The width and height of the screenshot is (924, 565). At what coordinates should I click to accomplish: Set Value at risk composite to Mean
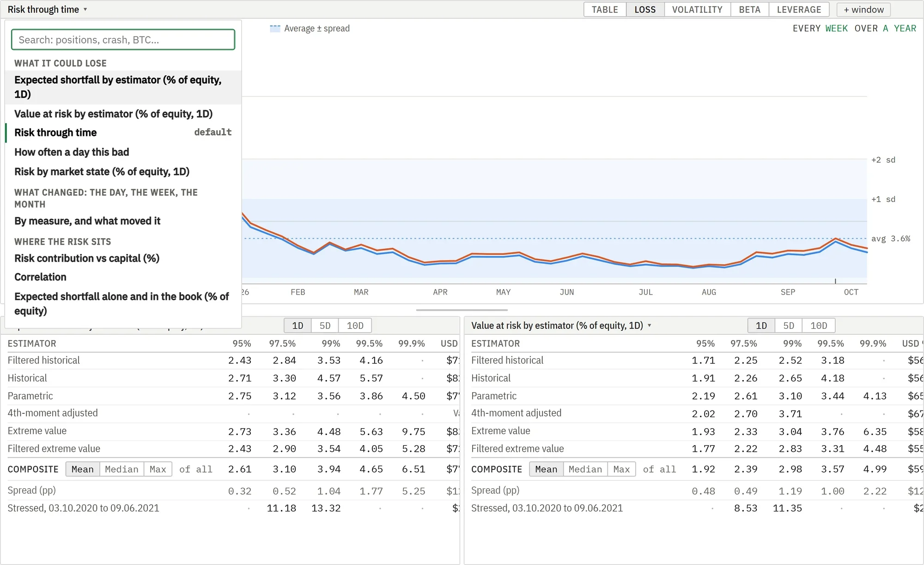tap(546, 469)
